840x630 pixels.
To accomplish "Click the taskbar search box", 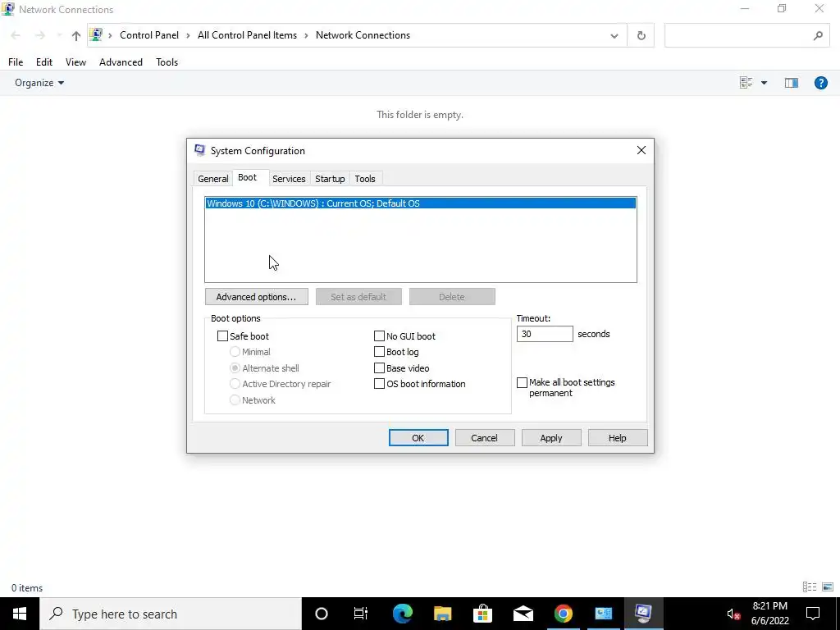I will (171, 614).
